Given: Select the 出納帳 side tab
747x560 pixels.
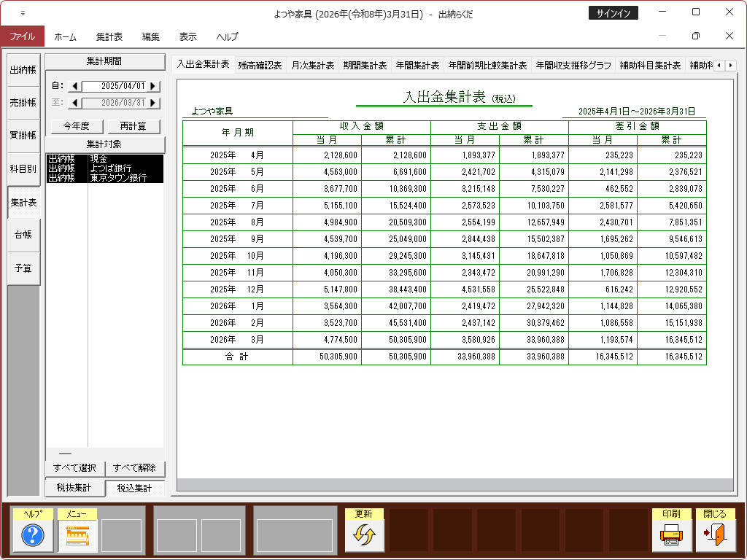Looking at the screenshot, I should coord(23,70).
